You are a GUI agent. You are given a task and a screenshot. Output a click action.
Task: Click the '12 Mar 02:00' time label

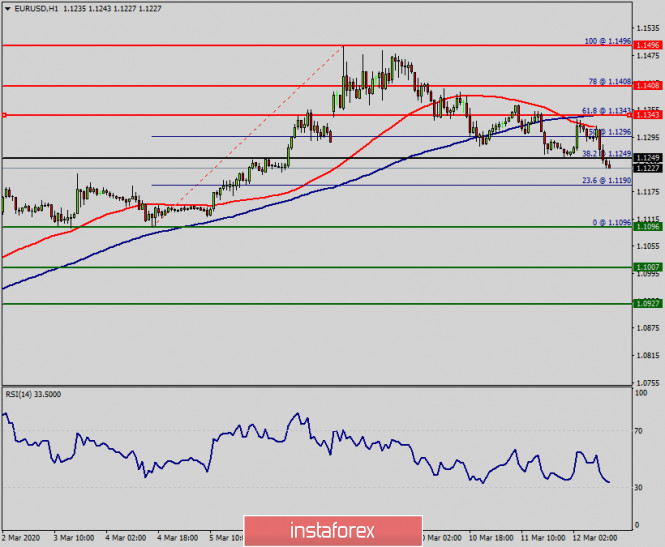click(x=595, y=538)
